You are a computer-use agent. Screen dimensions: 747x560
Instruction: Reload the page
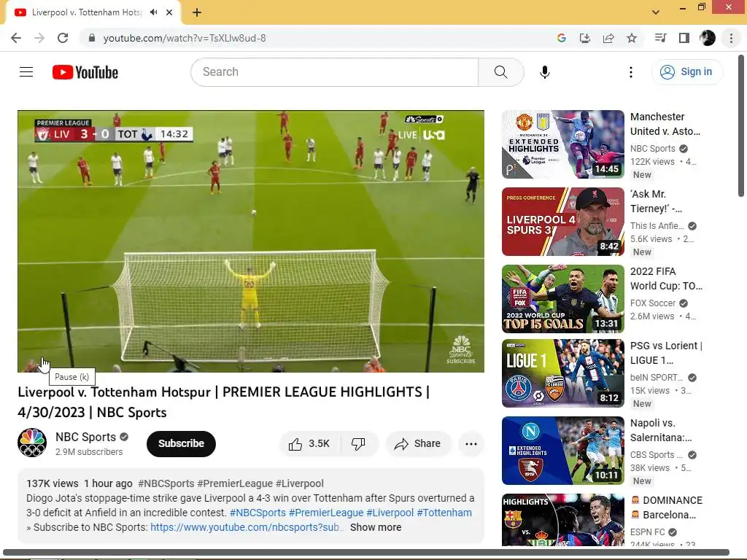pos(63,38)
